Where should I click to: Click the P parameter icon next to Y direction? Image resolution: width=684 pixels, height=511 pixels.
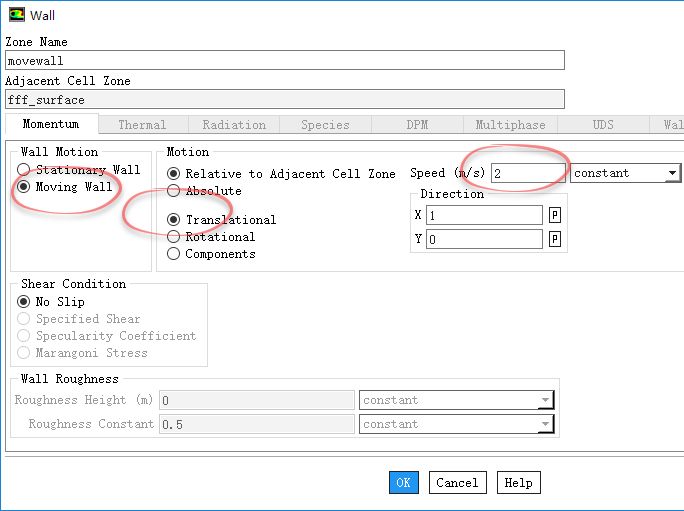tap(554, 239)
